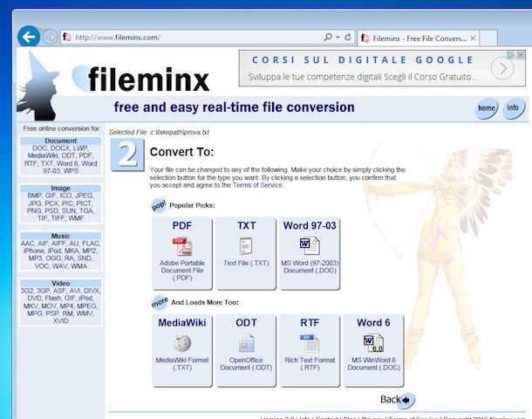Select MS WinWord 6 Document (.DOC) label
The image size is (532, 419).
(373, 364)
